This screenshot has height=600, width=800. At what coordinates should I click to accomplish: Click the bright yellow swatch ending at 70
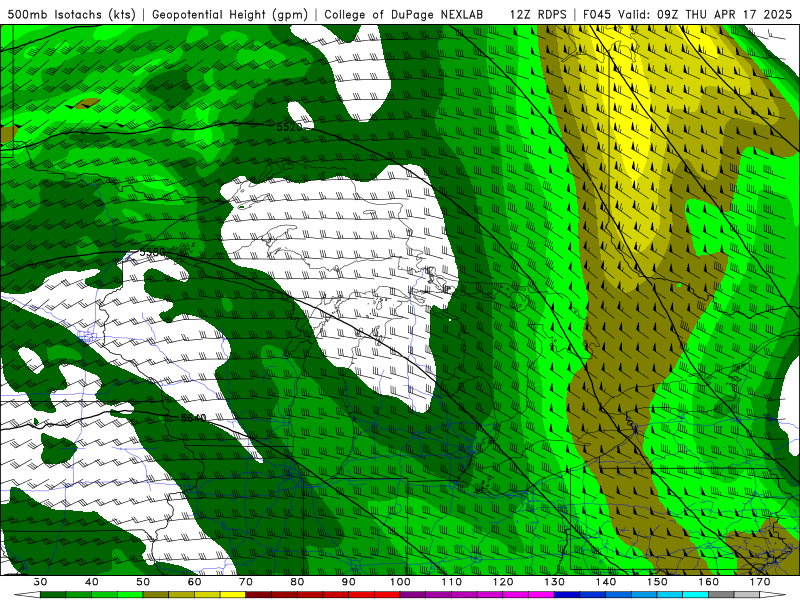(x=233, y=595)
